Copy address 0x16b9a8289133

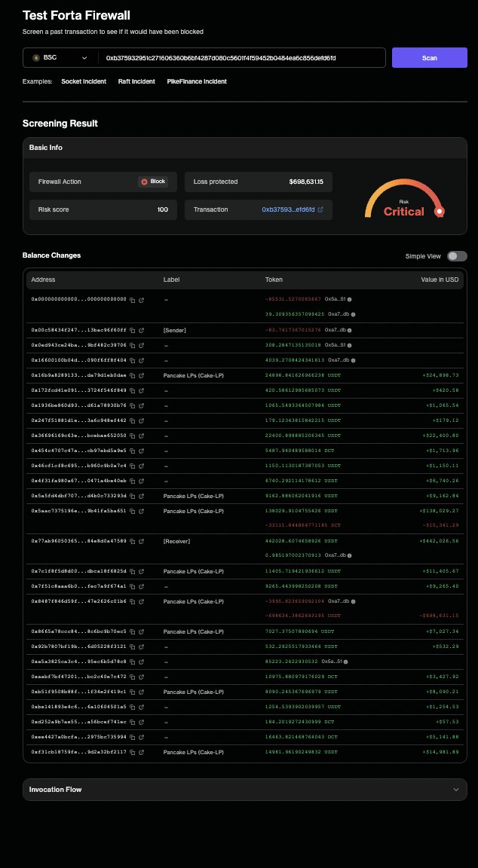pos(133,375)
